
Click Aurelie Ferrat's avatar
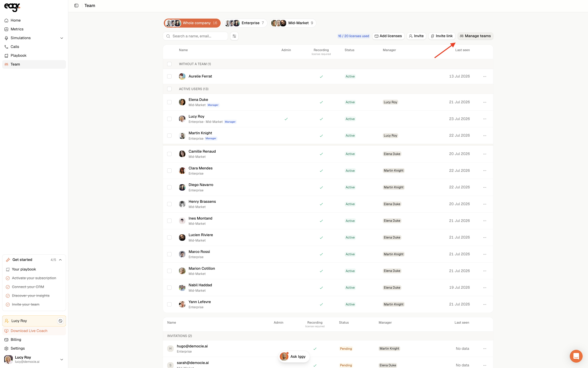pyautogui.click(x=182, y=77)
